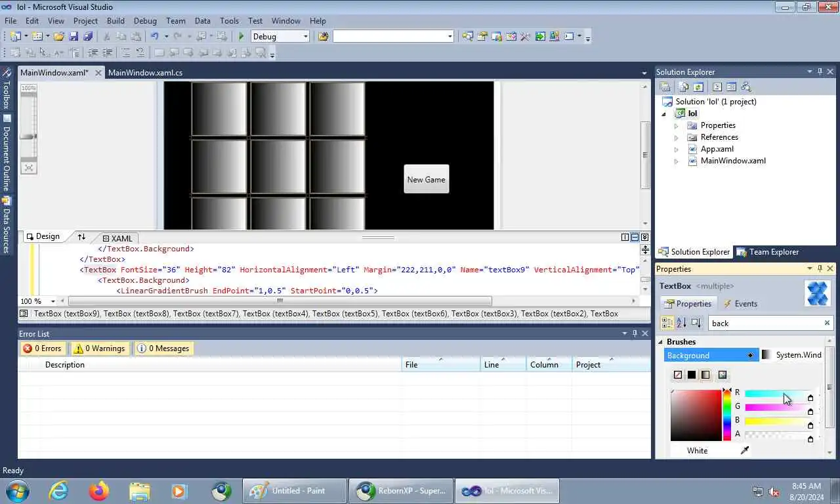Click the Undo arrow icon
Image resolution: width=840 pixels, height=504 pixels.
(154, 37)
